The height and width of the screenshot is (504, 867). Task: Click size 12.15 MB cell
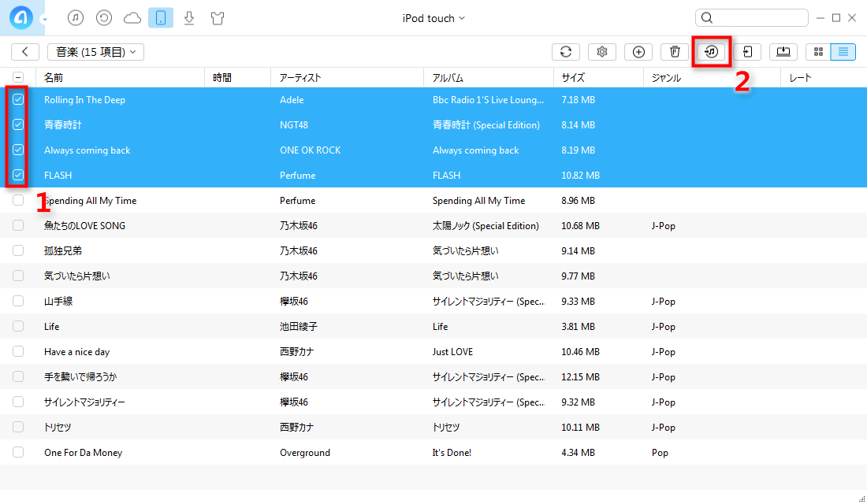(x=581, y=377)
